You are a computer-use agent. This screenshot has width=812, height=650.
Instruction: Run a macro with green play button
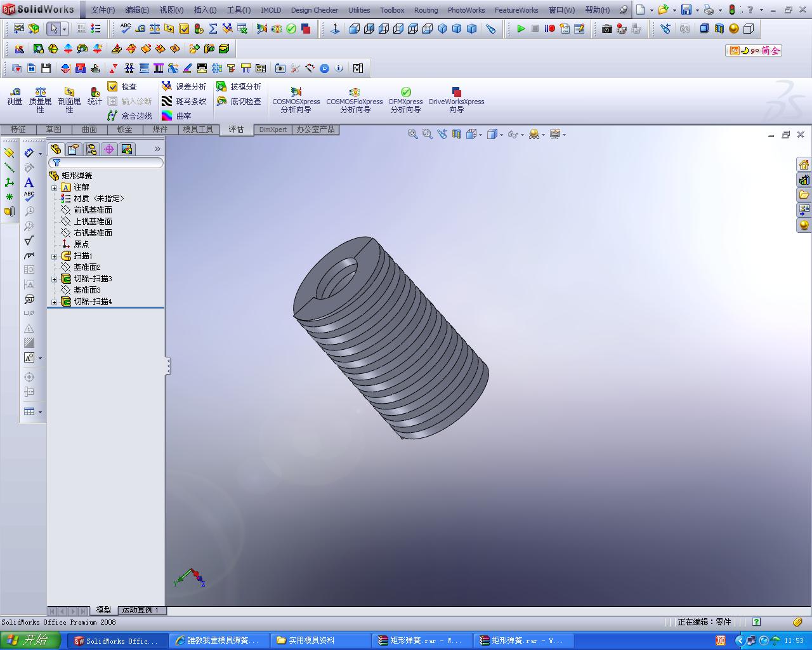(x=521, y=29)
